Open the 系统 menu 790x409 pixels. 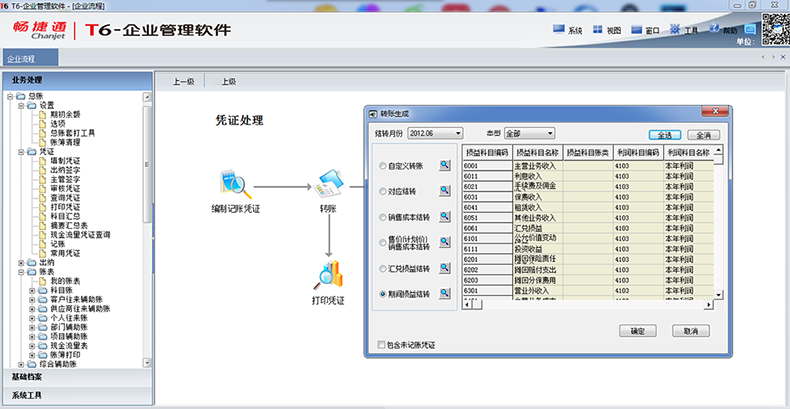pyautogui.click(x=567, y=30)
